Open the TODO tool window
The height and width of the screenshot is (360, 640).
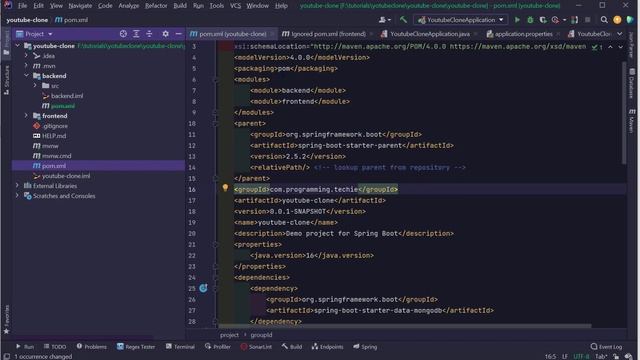point(55,347)
